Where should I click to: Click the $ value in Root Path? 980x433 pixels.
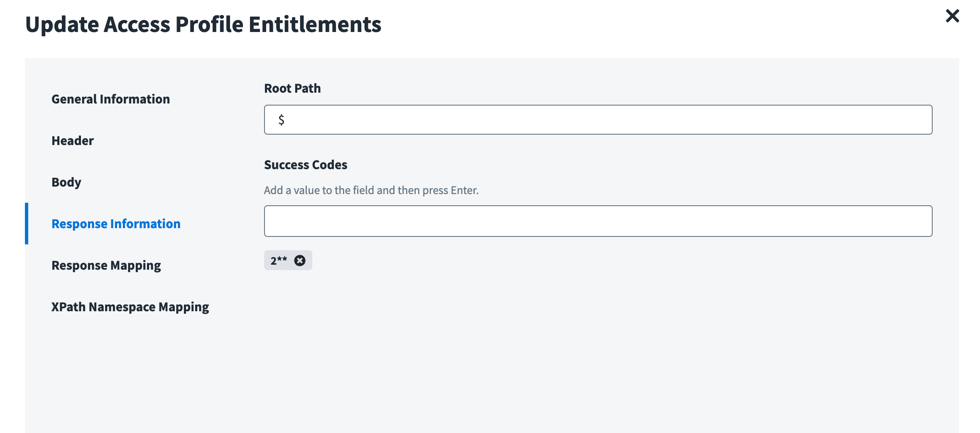pos(282,120)
